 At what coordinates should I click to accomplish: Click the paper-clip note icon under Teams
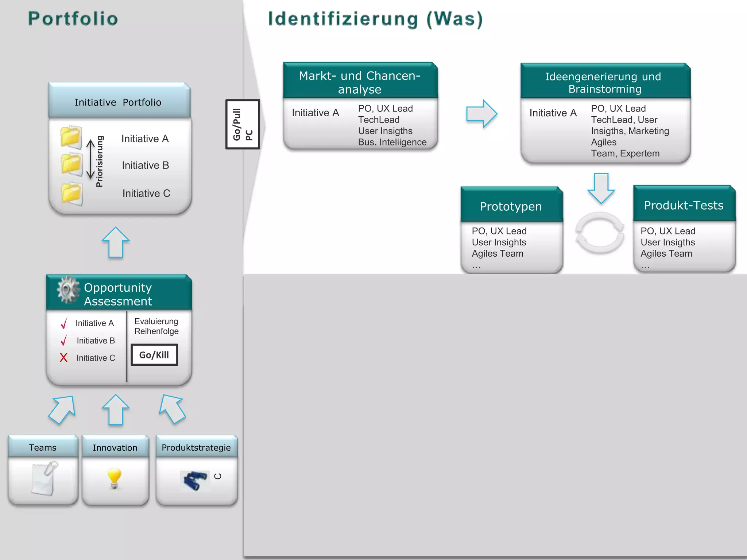coord(44,478)
